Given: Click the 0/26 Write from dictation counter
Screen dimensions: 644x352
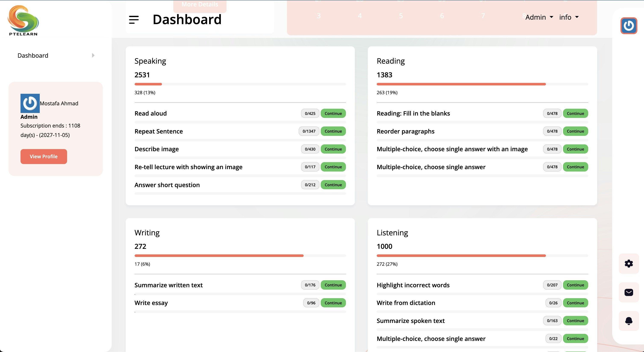Looking at the screenshot, I should click(x=553, y=303).
